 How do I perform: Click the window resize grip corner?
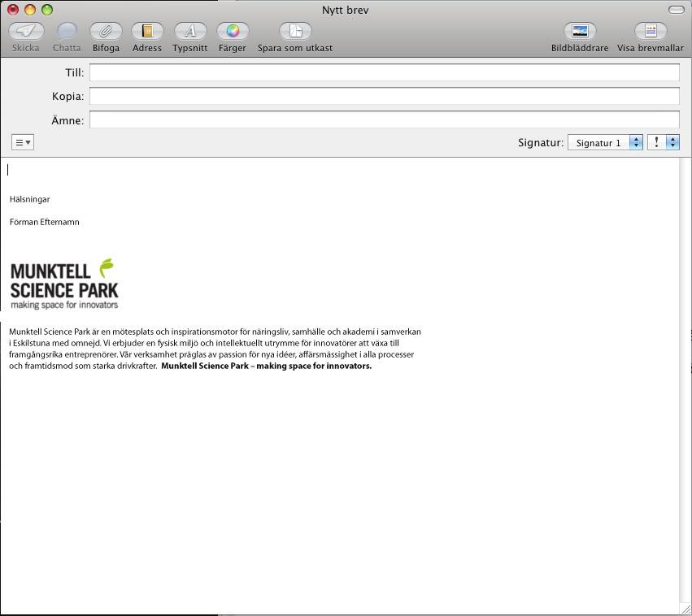pyautogui.click(x=685, y=609)
